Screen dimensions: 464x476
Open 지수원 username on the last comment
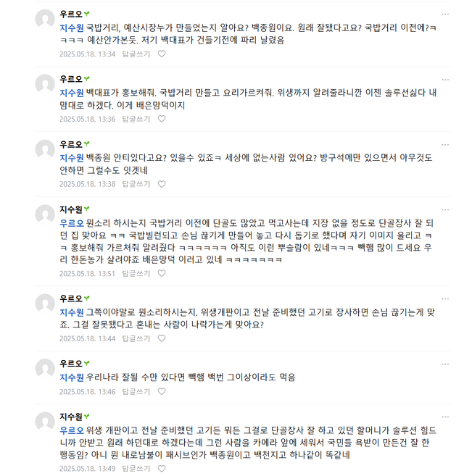coord(70,417)
